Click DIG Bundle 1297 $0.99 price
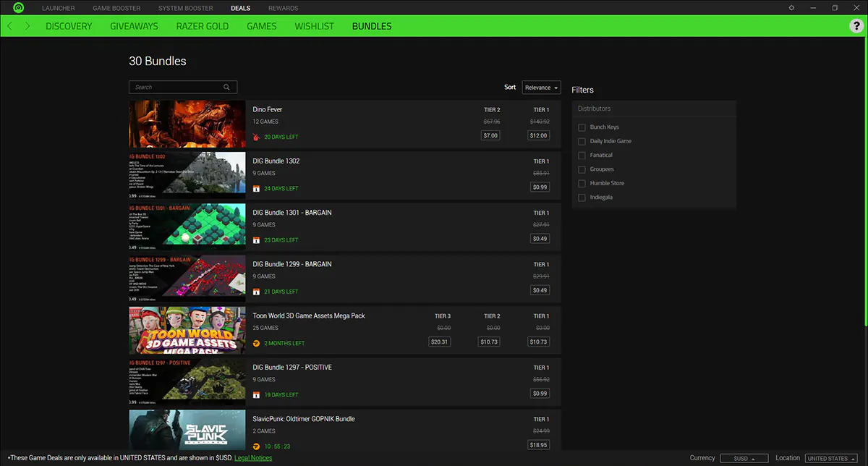This screenshot has width=868, height=466. tap(540, 394)
